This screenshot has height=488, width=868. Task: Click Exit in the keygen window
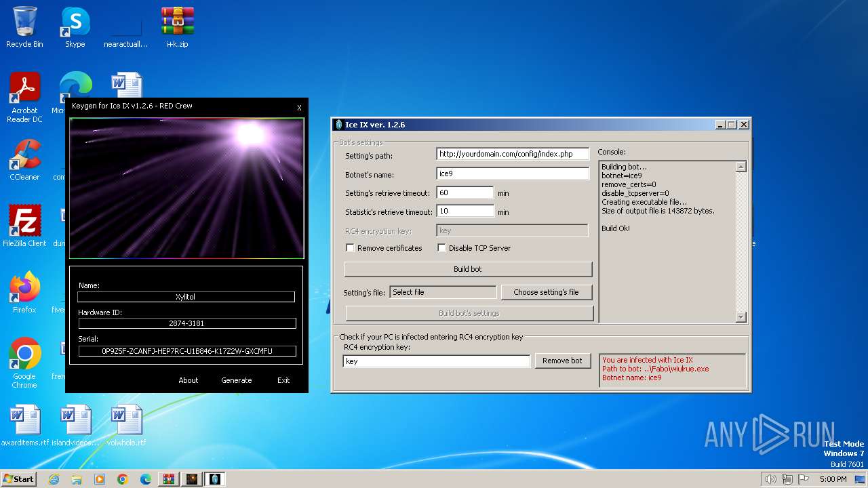point(283,380)
